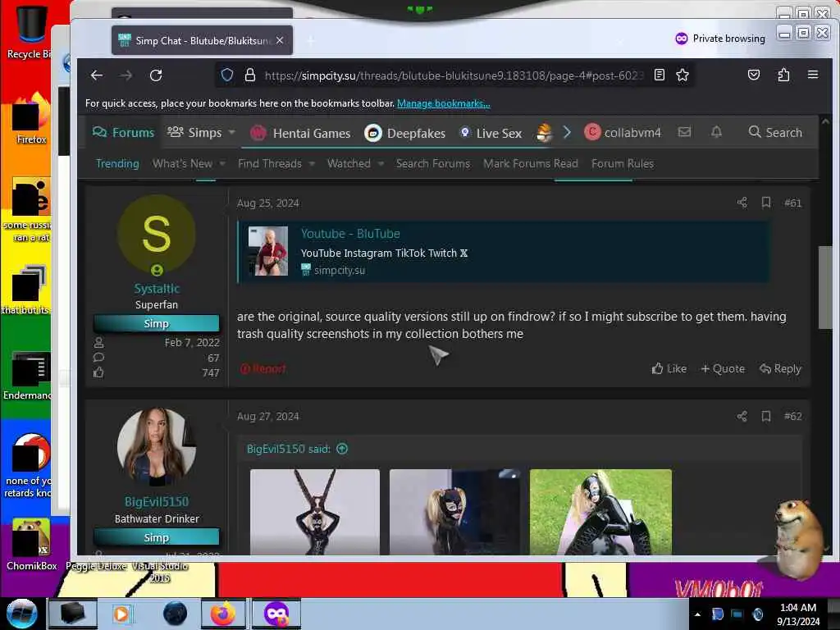This screenshot has width=840, height=630.
Task: Click the forum nav scroll-right chevron
Action: (567, 132)
